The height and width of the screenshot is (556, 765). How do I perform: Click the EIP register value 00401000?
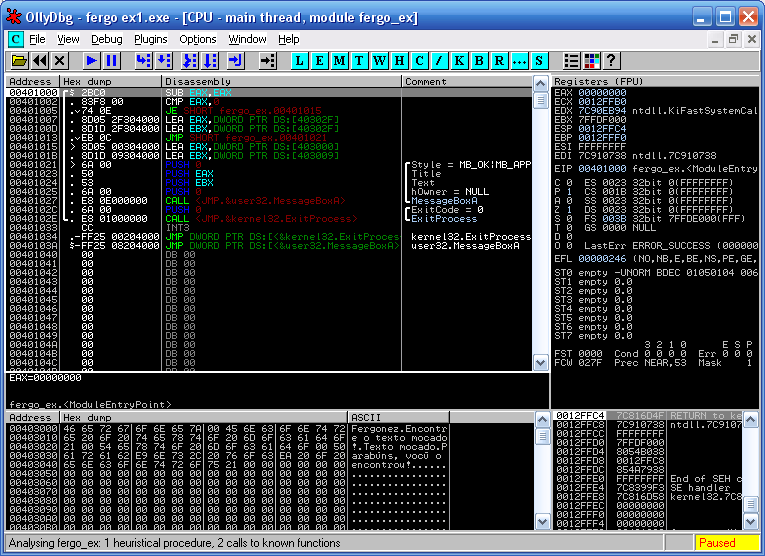coord(602,169)
